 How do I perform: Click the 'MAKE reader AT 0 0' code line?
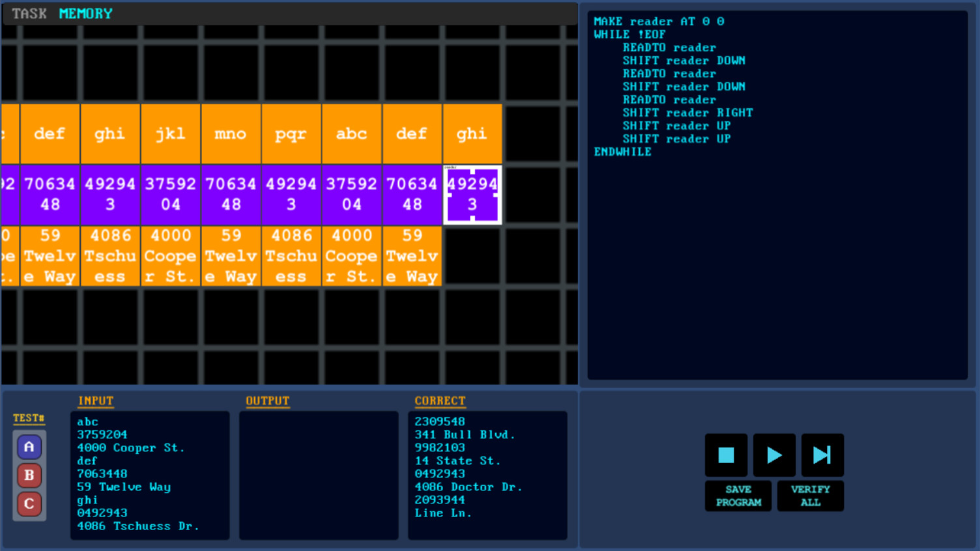click(x=659, y=21)
